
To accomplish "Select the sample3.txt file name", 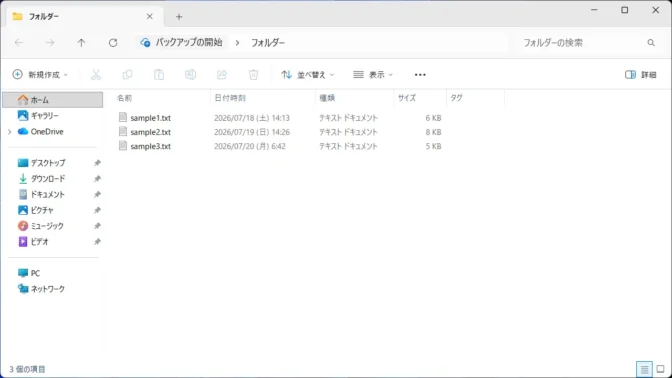I will click(150, 146).
